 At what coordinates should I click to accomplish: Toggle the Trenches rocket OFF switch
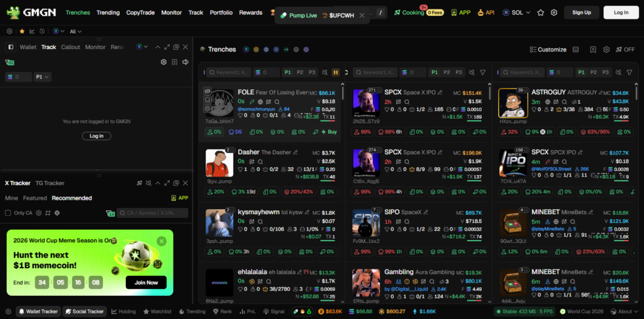625,50
